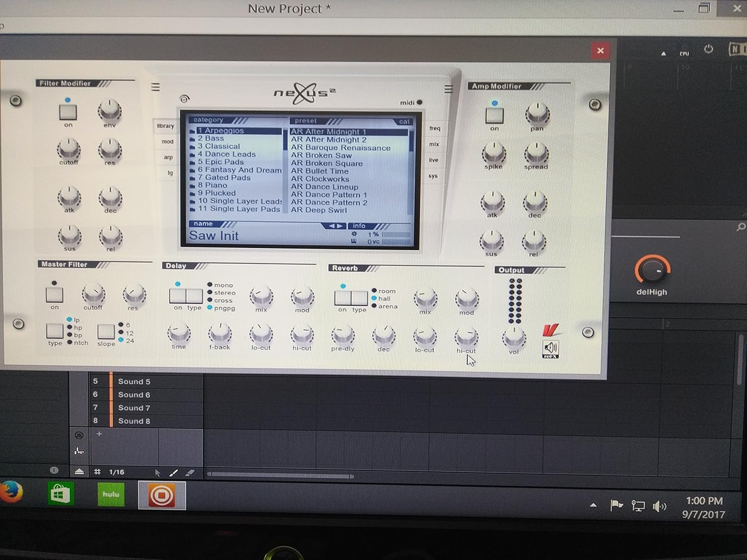Click the Master Filter slope button
This screenshot has width=747, height=560.
pos(106,331)
